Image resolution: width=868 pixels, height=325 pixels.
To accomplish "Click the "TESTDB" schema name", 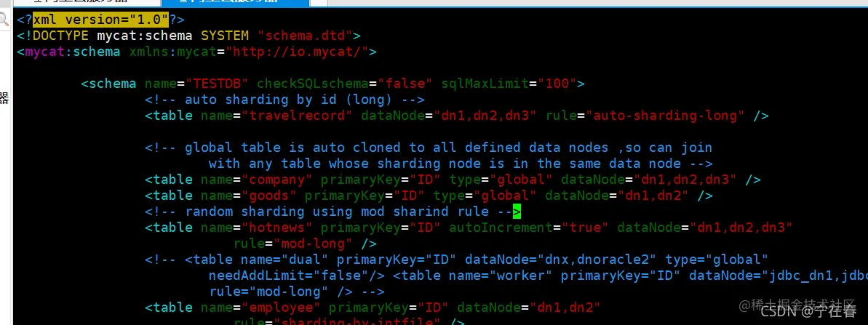I will 216,84.
